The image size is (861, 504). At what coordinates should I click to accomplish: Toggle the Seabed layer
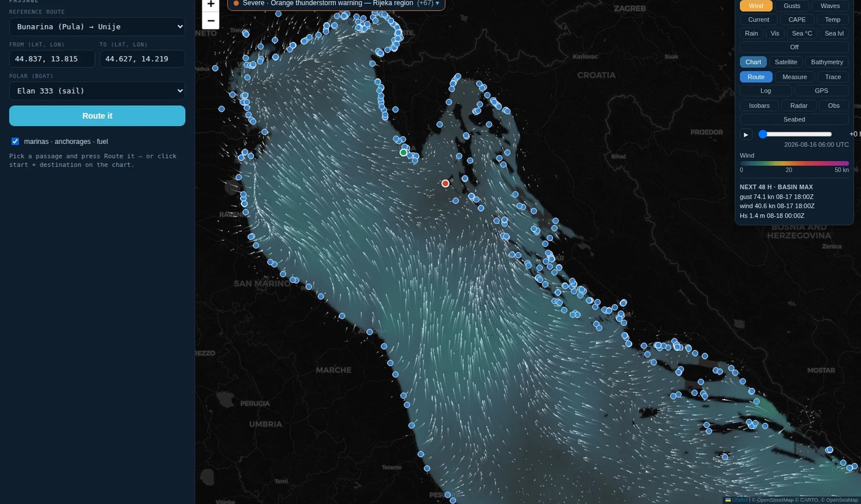coord(794,119)
